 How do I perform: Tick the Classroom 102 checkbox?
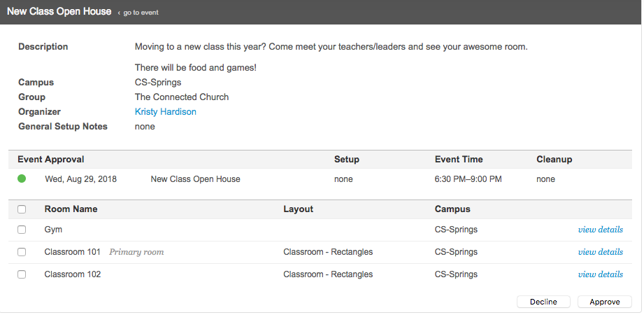click(x=22, y=274)
